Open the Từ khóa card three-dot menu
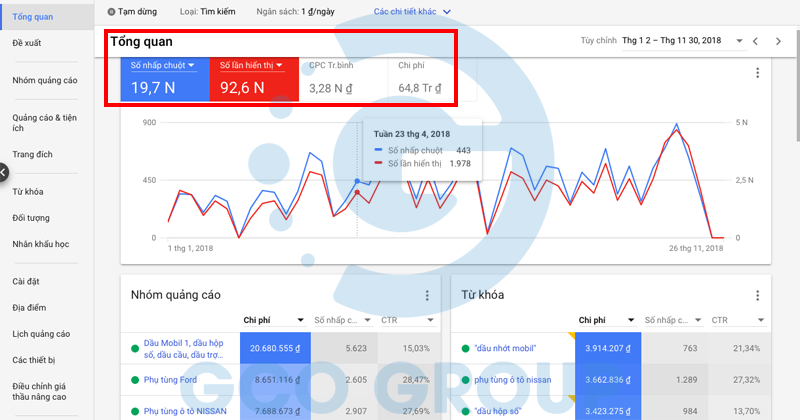Screen dimensions: 800x420 click(x=758, y=296)
